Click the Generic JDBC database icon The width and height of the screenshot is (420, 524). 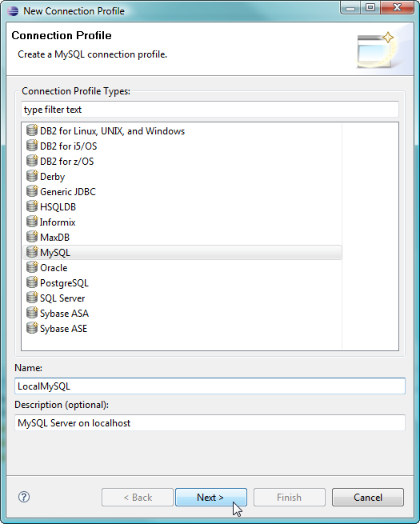tap(32, 191)
